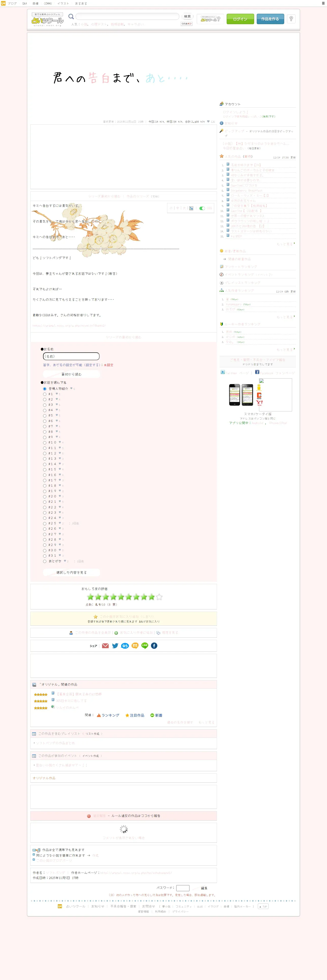Share on Facebook icon
Viewport: 327px width, 980px height.
154,646
